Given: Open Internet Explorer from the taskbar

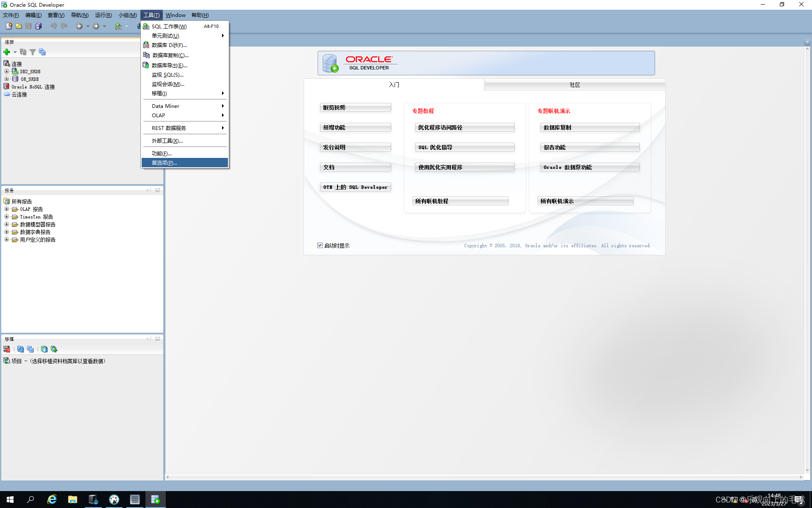Looking at the screenshot, I should [52, 500].
